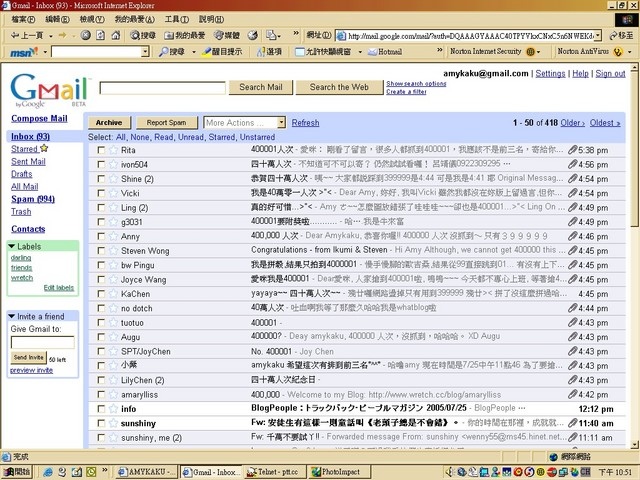Screen dimensions: 640x480
Task: Open the MSN logo dropdown arrow
Action: (45, 52)
